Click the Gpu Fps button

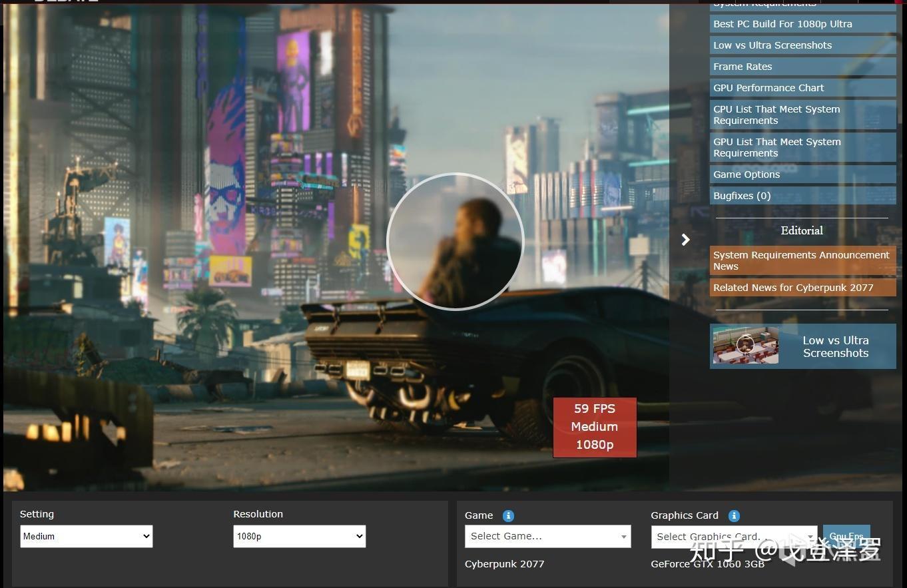coord(846,536)
